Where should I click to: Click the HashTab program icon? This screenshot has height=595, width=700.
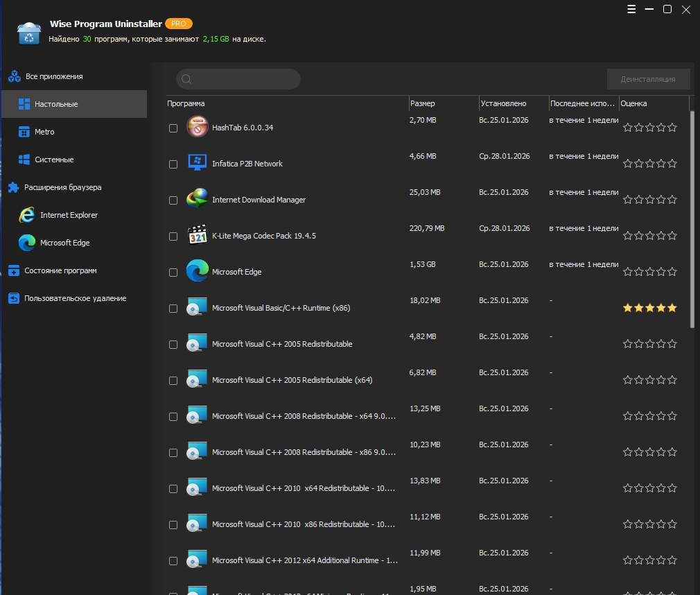(197, 127)
